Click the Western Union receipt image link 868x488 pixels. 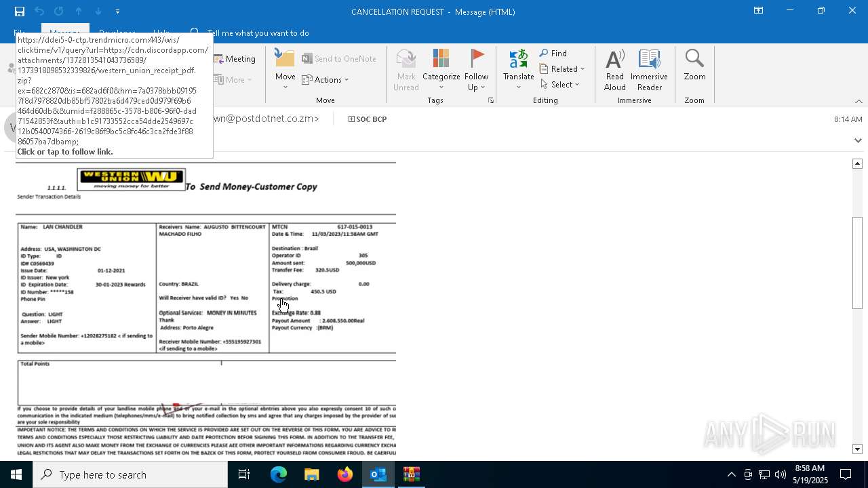(205, 309)
